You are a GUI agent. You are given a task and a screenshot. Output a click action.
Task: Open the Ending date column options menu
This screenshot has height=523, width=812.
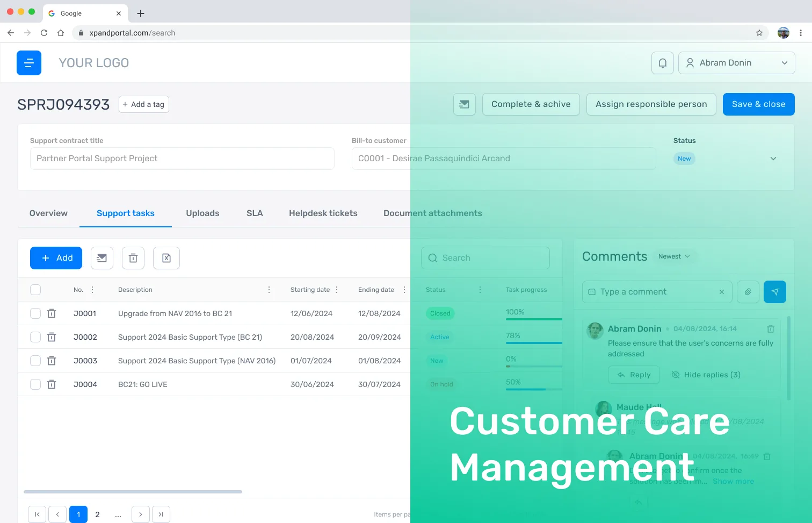click(404, 290)
